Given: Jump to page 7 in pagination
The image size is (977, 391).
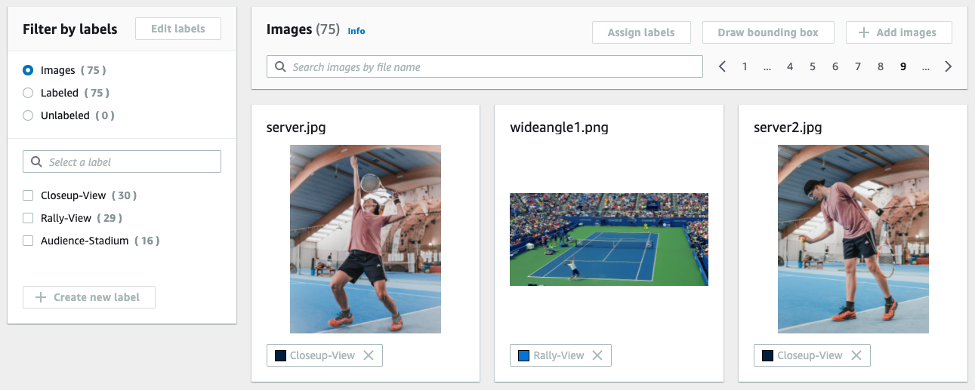Looking at the screenshot, I should (x=857, y=67).
